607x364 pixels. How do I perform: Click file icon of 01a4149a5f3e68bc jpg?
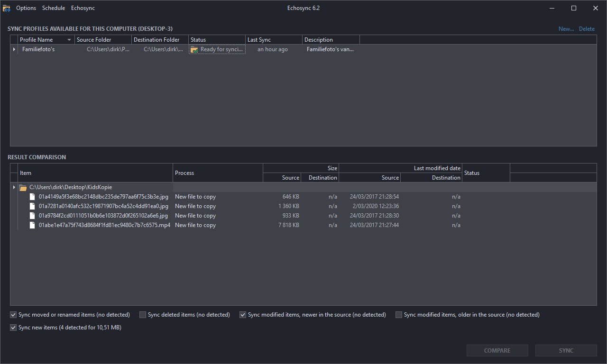click(x=32, y=197)
